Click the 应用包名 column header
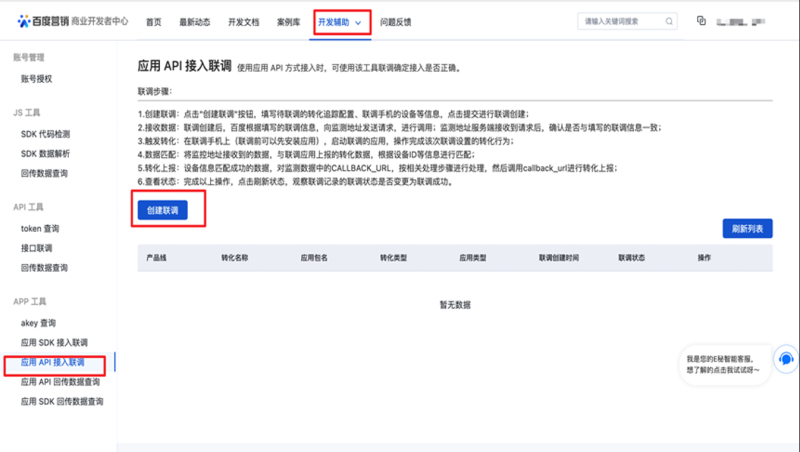Image resolution: width=800 pixels, height=452 pixels. tap(314, 258)
